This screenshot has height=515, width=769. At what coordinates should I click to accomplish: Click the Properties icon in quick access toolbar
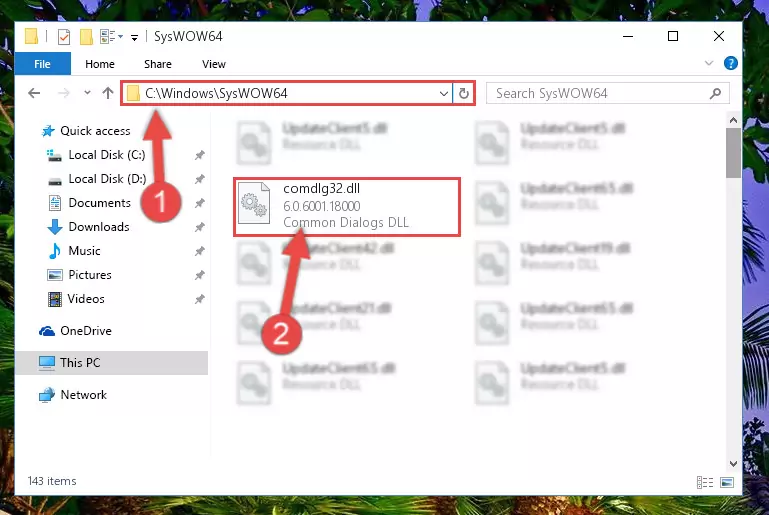coord(64,37)
